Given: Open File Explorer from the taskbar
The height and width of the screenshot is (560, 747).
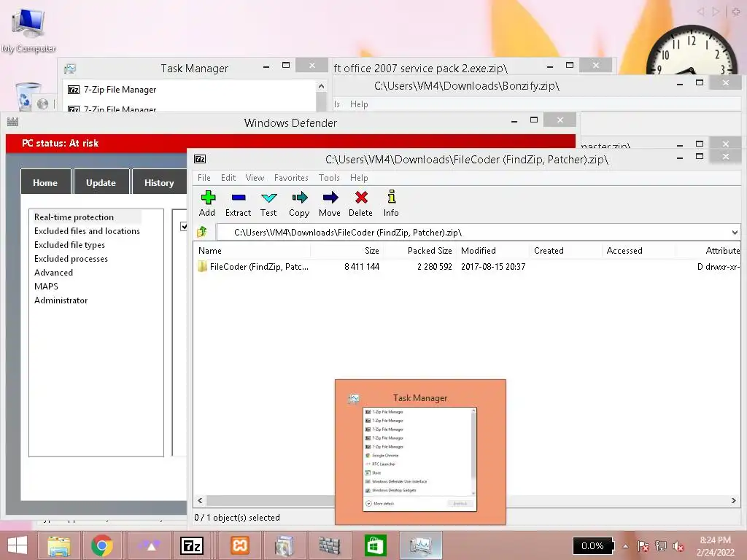Looking at the screenshot, I should coord(59,545).
